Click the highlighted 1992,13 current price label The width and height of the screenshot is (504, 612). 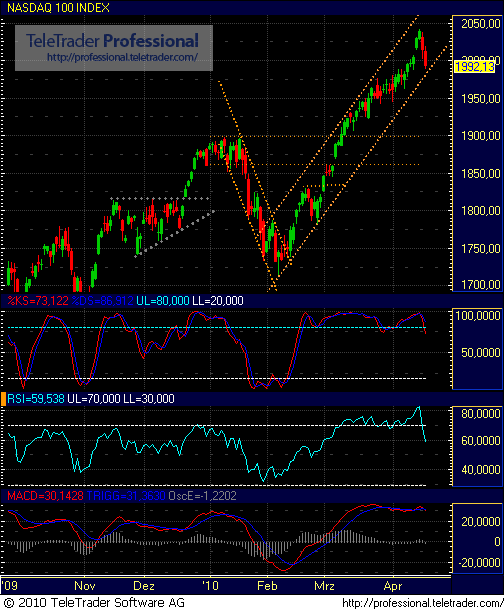(x=475, y=67)
